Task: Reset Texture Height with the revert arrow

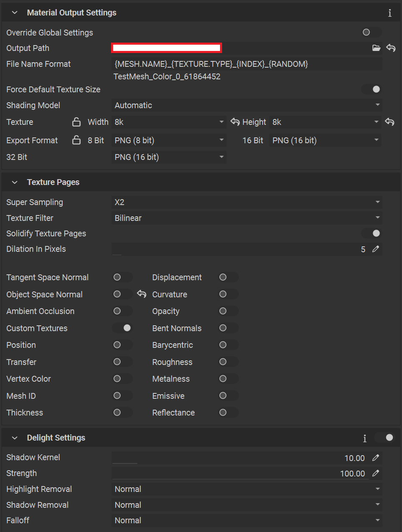Action: click(x=389, y=122)
